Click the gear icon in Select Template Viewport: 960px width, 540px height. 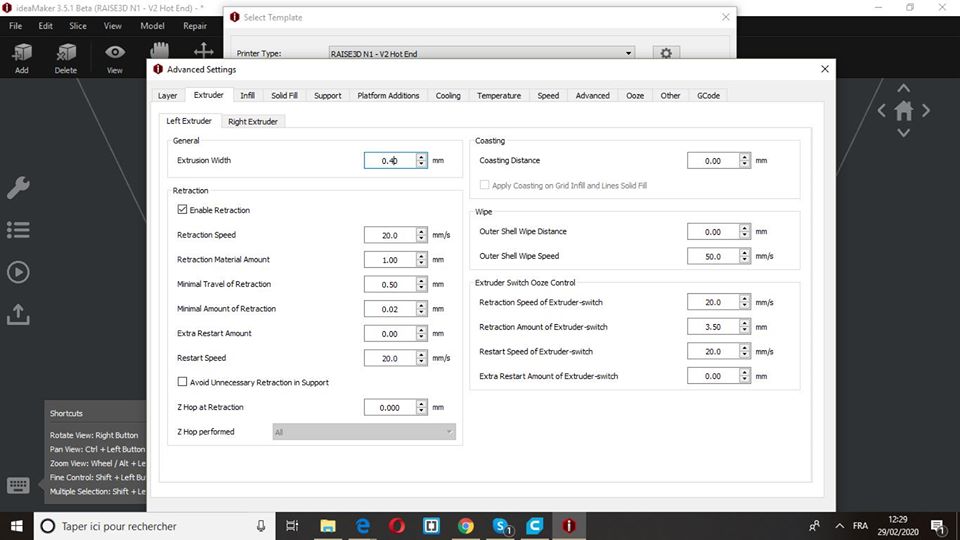(666, 53)
